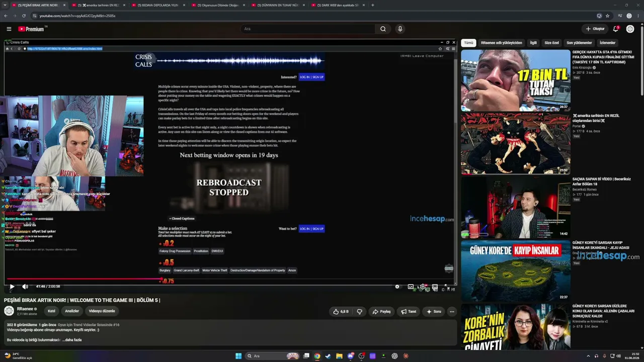Start voice search with the microphone icon
Viewport: 644px width, 362px height.
tap(400, 29)
